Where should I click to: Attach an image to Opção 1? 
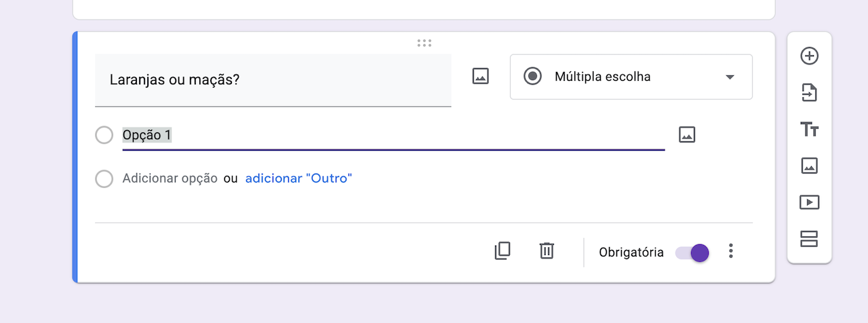(x=687, y=134)
